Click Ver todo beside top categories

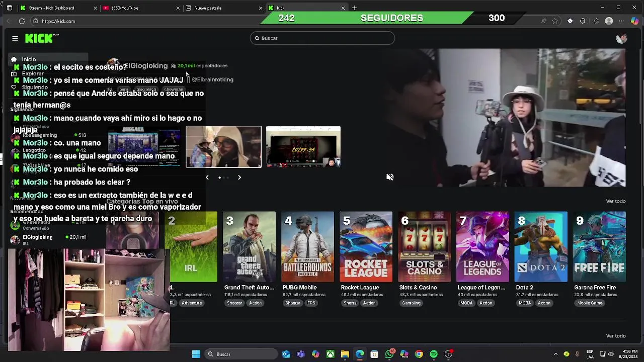pyautogui.click(x=616, y=201)
